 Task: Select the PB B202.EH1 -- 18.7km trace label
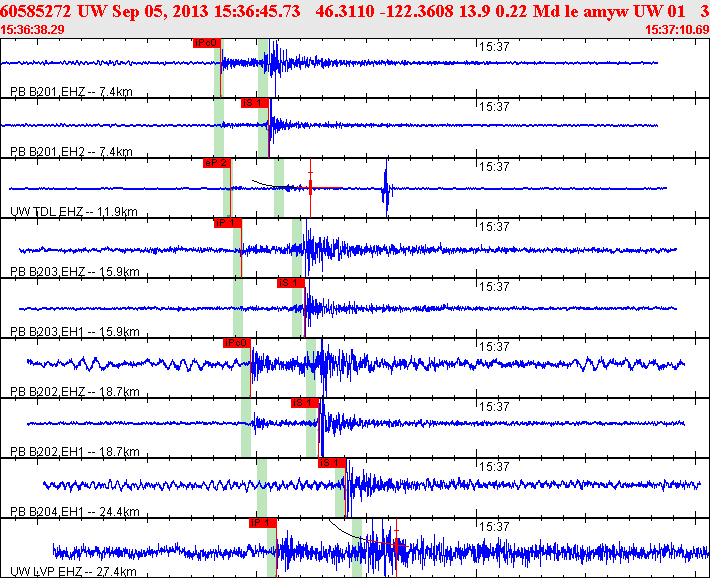point(75,452)
